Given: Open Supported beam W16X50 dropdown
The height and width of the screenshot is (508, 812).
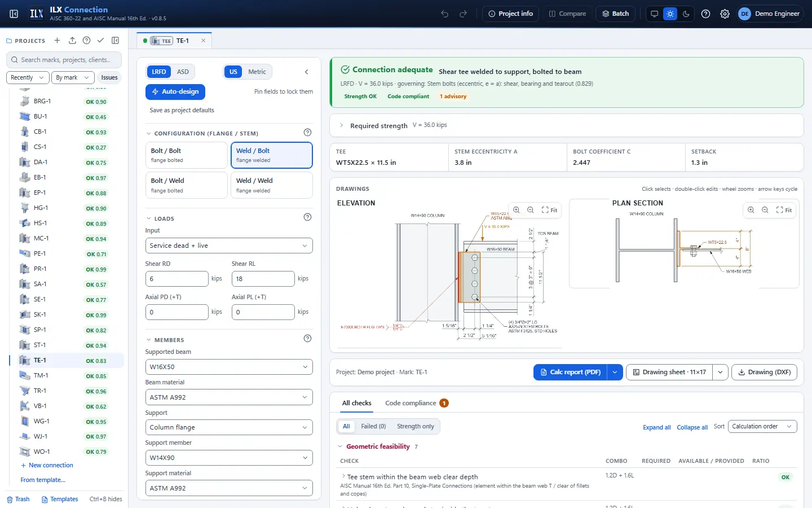Looking at the screenshot, I should [x=229, y=367].
